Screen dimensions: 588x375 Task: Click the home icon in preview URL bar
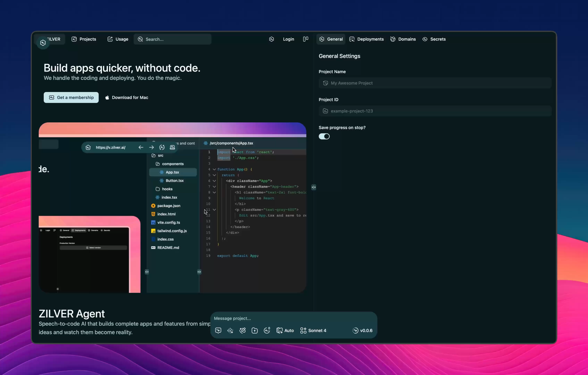88,147
